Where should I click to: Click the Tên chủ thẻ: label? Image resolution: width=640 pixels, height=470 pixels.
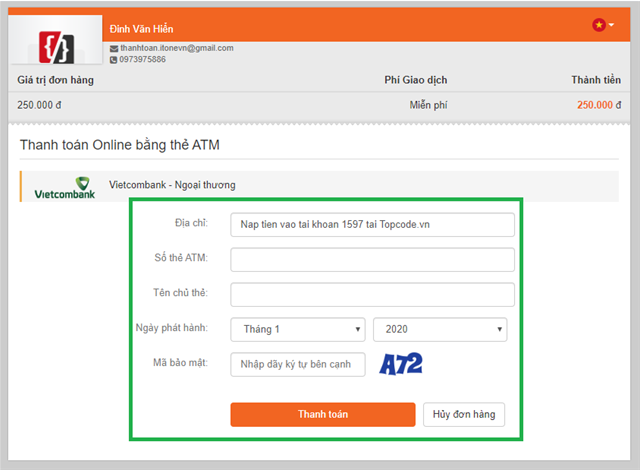click(180, 293)
